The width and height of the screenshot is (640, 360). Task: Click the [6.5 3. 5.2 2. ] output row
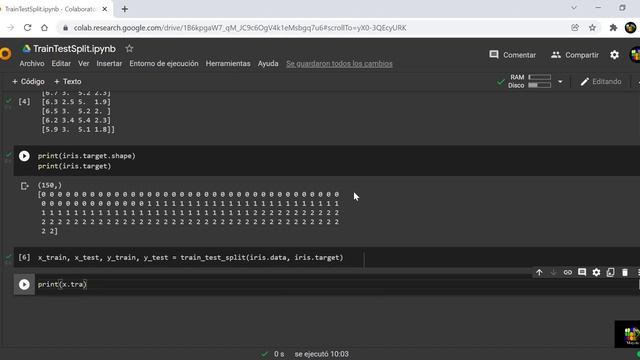[76, 111]
